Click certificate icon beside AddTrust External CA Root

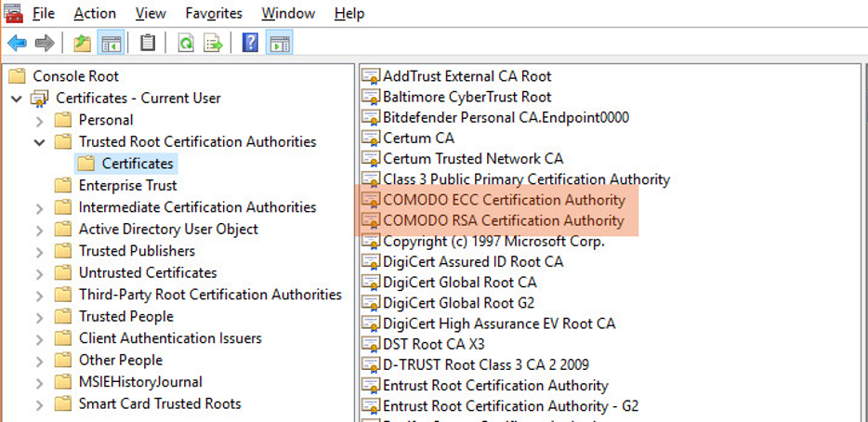(x=371, y=76)
